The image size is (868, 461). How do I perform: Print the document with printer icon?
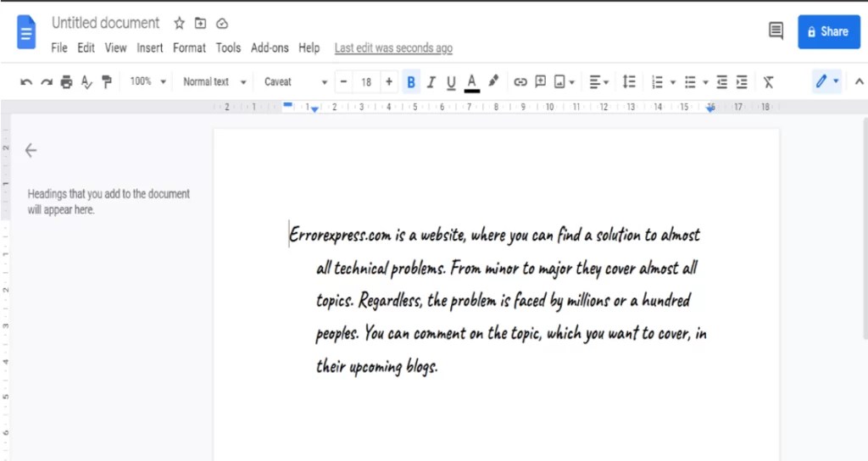tap(66, 82)
